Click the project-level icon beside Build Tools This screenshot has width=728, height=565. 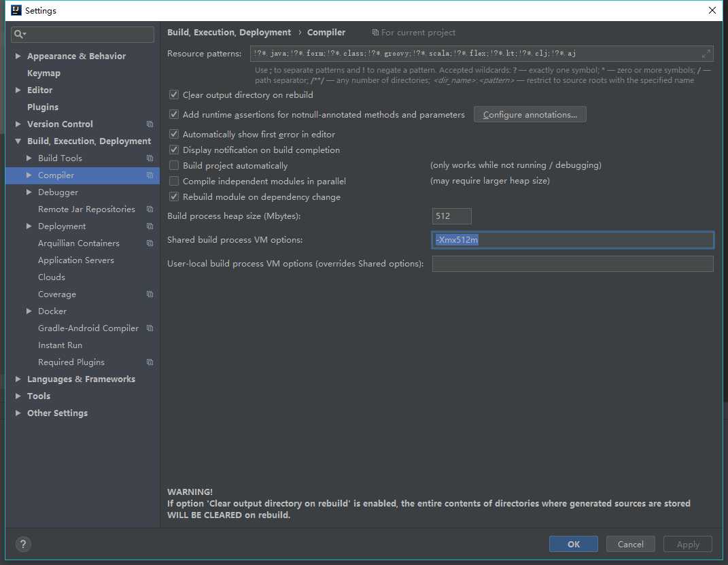coord(150,158)
